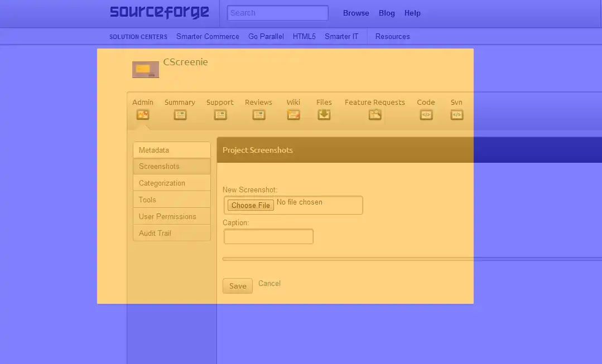Click the Support page icon
Image resolution: width=602 pixels, height=364 pixels.
pyautogui.click(x=220, y=115)
